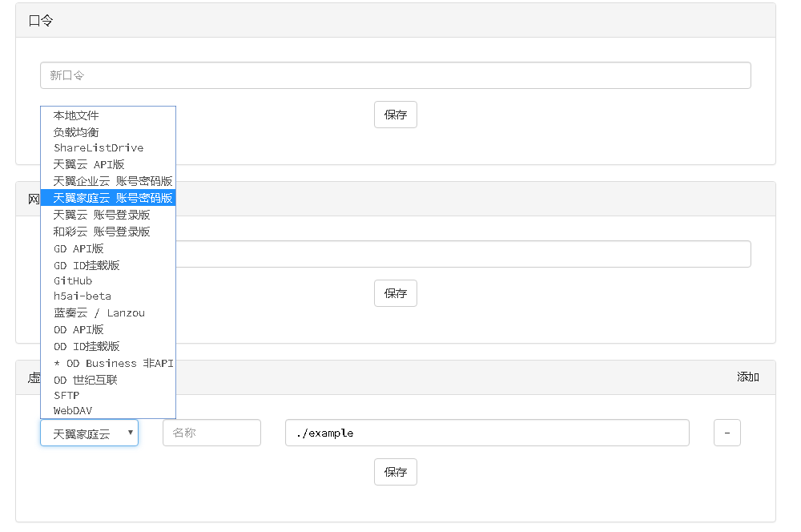Select SFTP from the dropdown list
Viewport: 801px width, 532px height.
point(108,396)
